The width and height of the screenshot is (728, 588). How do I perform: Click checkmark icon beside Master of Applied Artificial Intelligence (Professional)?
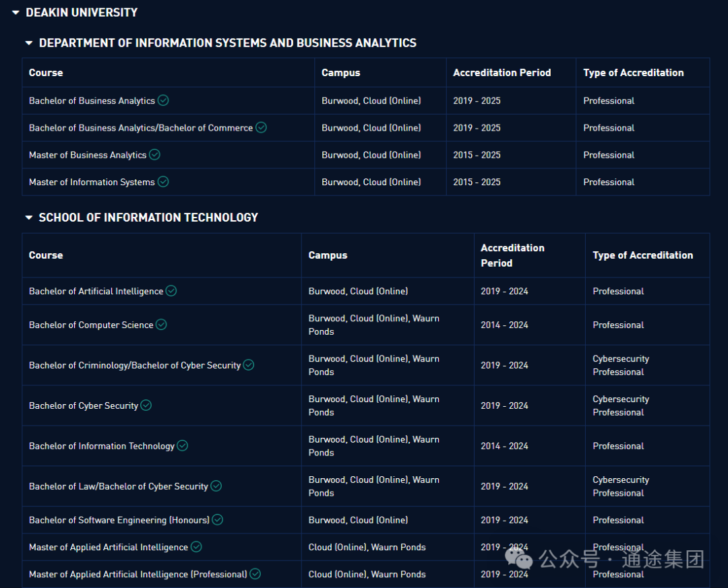click(x=255, y=574)
